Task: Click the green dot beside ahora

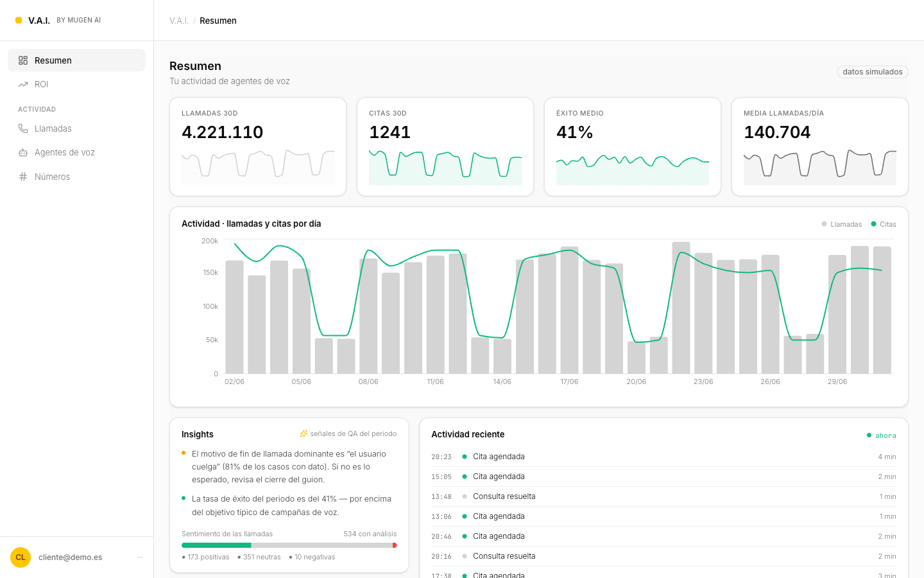Action: [869, 435]
